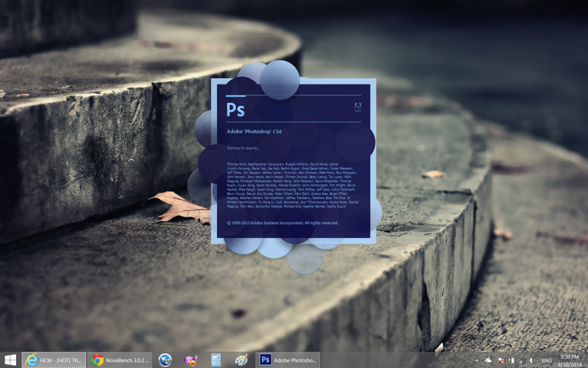588x368 pixels.
Task: Switch to the Internet Explorer HCM window
Action: (53, 360)
